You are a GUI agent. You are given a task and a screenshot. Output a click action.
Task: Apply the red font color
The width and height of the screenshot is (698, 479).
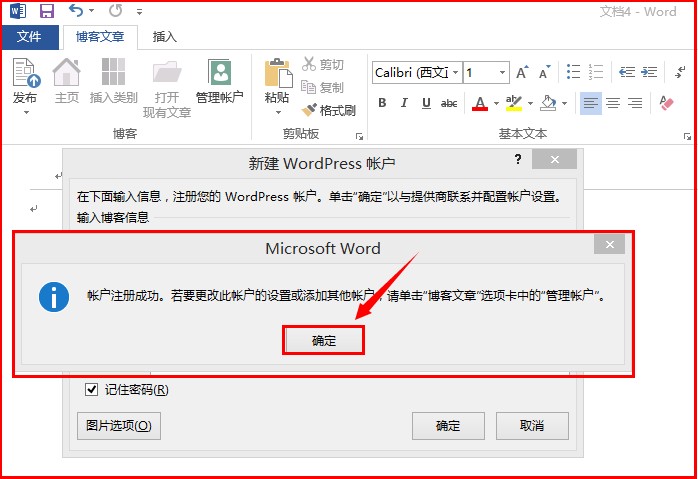tap(480, 103)
